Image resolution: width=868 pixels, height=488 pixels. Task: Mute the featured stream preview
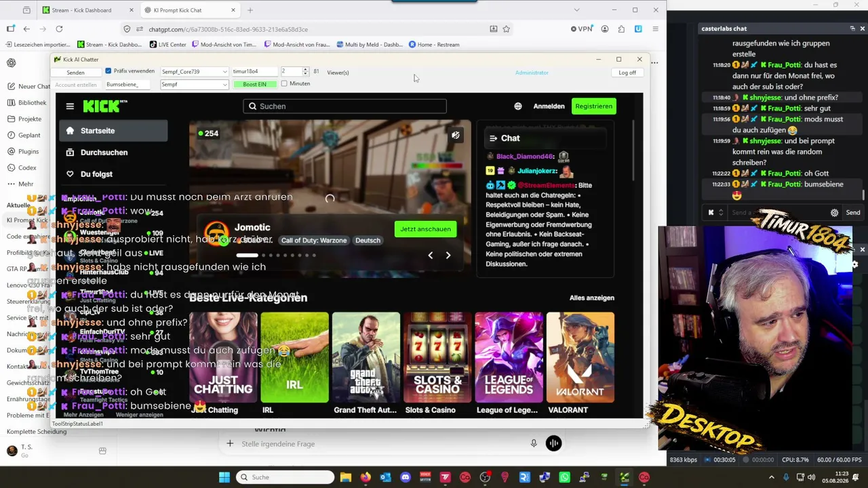(x=456, y=135)
